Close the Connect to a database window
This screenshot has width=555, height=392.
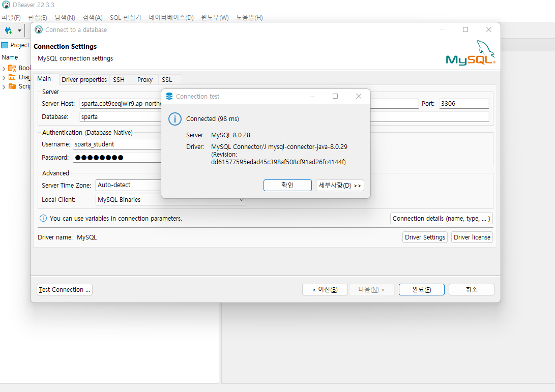pyautogui.click(x=489, y=29)
